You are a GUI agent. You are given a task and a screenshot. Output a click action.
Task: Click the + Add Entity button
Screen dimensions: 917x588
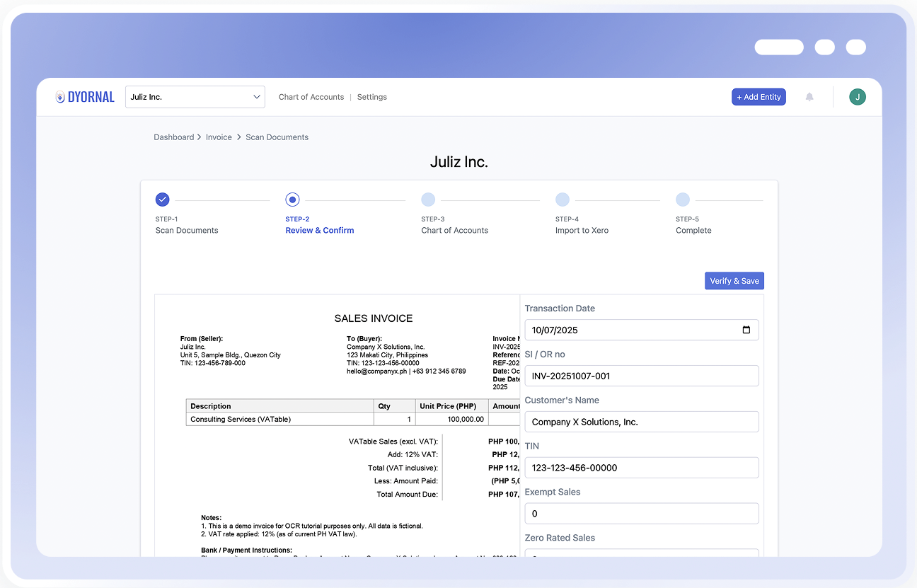(x=759, y=97)
